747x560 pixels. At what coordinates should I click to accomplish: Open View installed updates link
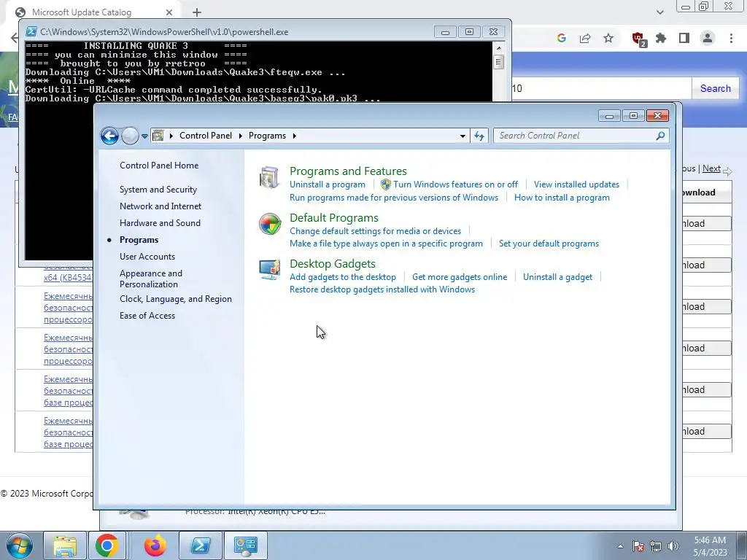pos(576,184)
